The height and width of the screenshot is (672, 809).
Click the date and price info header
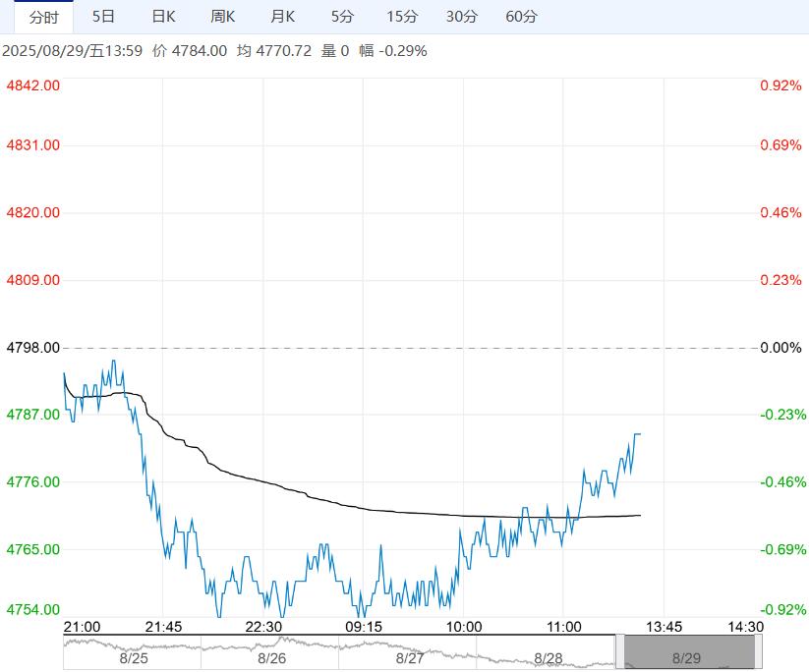(x=214, y=51)
